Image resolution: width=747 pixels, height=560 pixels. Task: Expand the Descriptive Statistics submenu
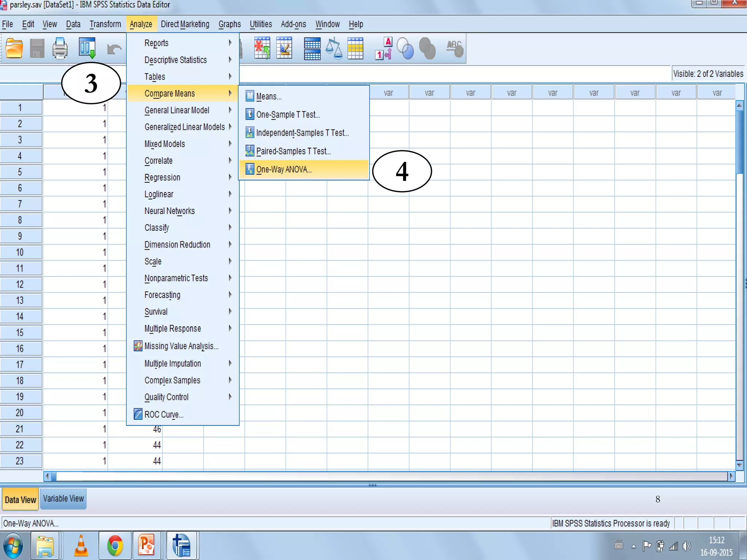click(x=175, y=60)
